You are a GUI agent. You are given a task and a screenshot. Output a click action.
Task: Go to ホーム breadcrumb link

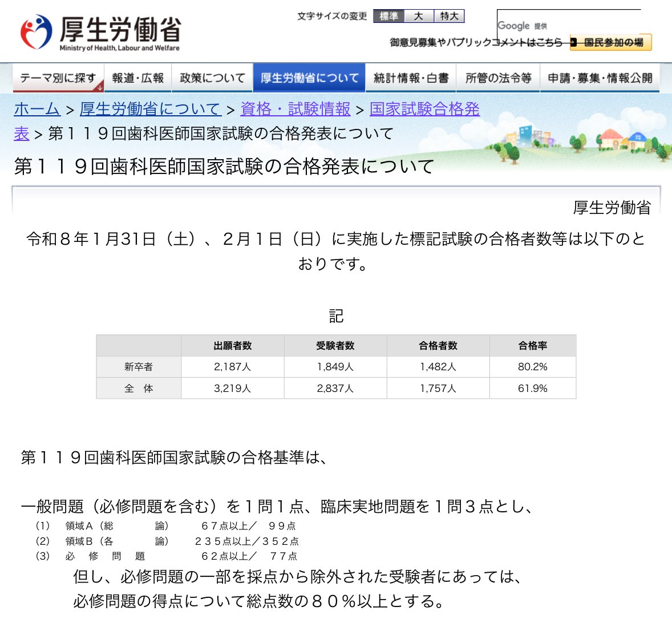[x=37, y=109]
